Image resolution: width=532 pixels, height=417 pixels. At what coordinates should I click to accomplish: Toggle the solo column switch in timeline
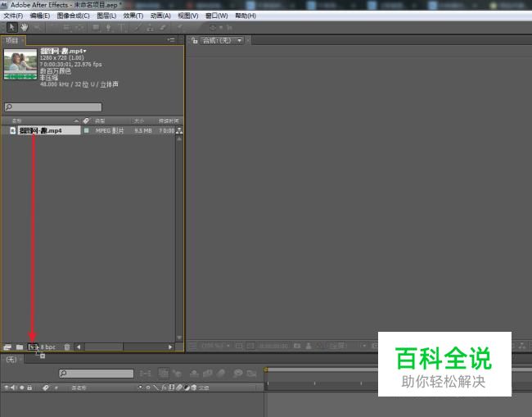(22, 388)
